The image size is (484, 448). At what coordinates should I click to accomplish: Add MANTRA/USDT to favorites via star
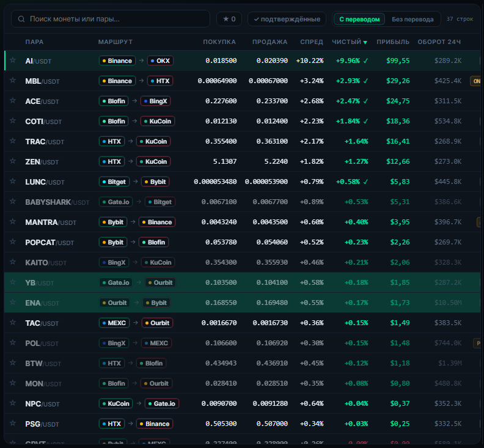click(x=13, y=222)
